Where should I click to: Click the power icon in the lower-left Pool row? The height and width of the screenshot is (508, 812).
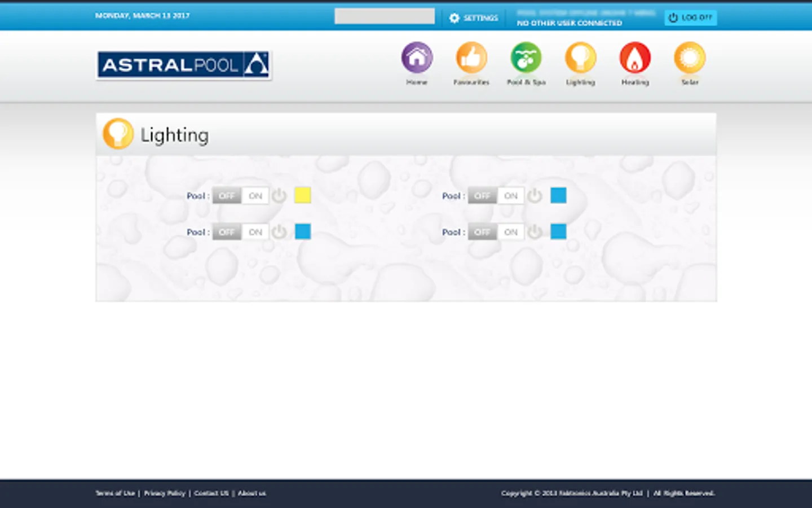pos(279,232)
